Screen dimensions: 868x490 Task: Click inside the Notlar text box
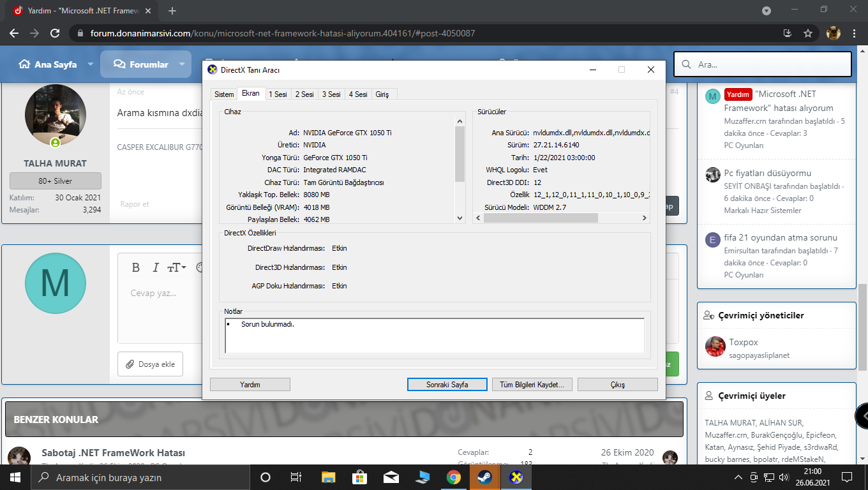point(435,335)
